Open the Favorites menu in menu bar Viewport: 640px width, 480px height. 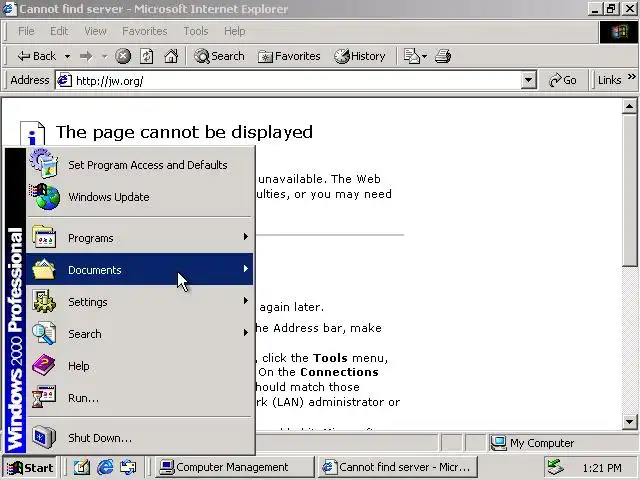pyautogui.click(x=144, y=31)
